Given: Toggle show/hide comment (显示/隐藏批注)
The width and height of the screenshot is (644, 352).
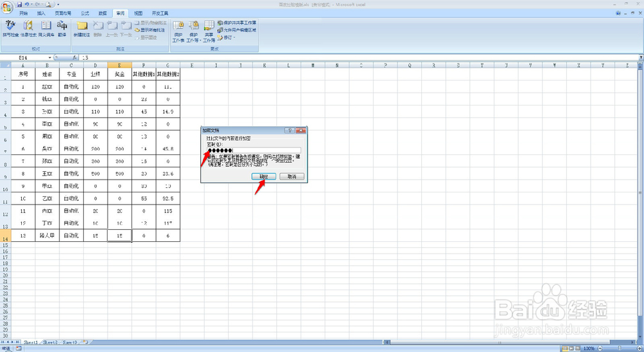Looking at the screenshot, I should point(151,23).
